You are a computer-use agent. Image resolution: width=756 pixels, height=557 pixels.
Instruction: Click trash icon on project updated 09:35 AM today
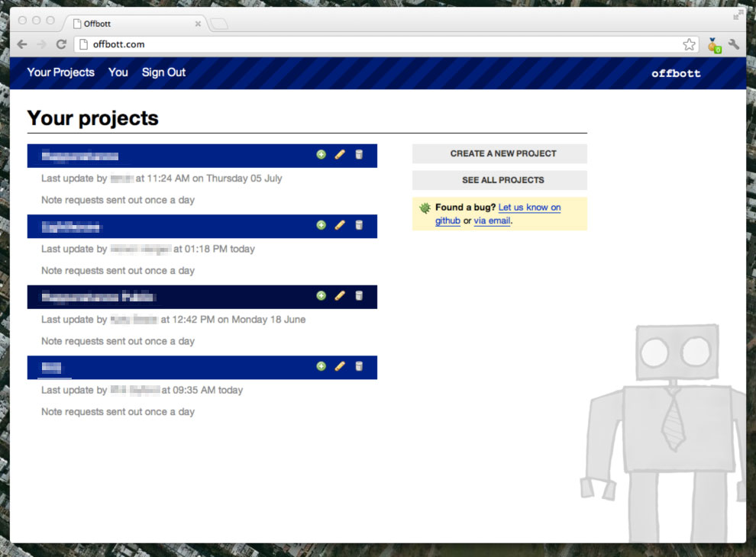coord(359,366)
